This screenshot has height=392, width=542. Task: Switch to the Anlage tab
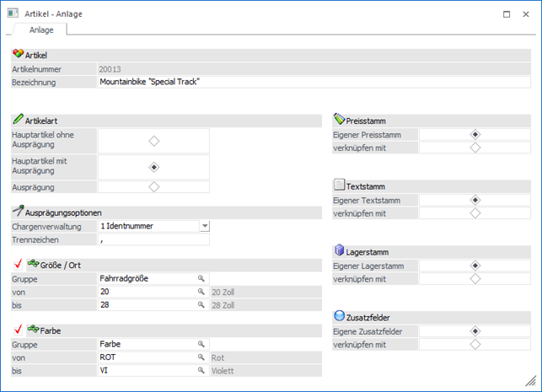pyautogui.click(x=41, y=30)
